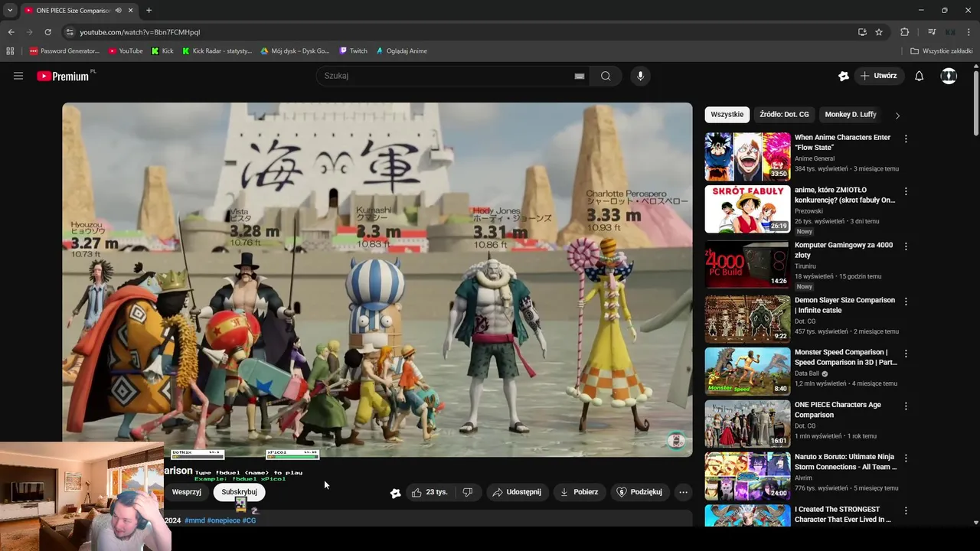This screenshot has width=980, height=551.
Task: Start voice search with microphone
Action: click(641, 76)
